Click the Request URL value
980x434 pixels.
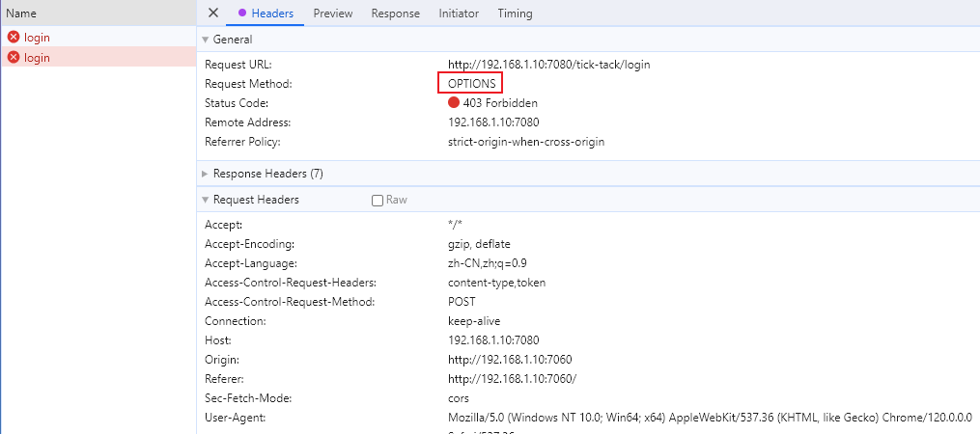(x=548, y=65)
